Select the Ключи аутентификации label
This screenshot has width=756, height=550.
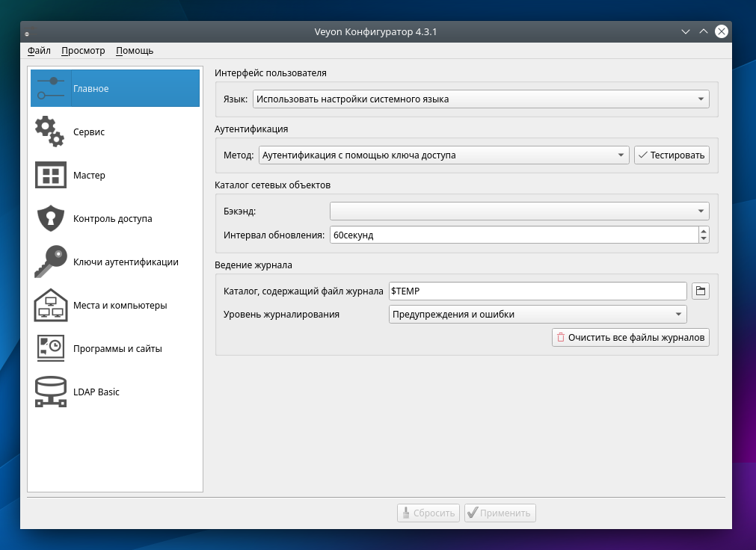[126, 262]
